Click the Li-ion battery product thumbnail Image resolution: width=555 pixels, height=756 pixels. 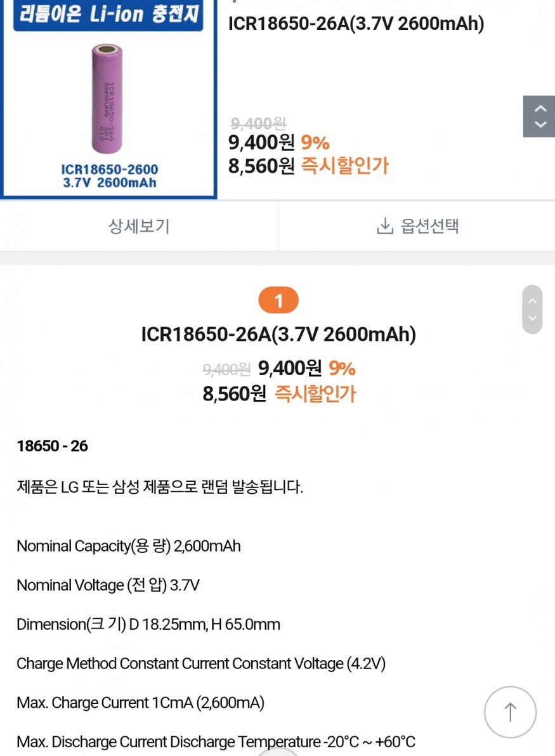click(108, 99)
